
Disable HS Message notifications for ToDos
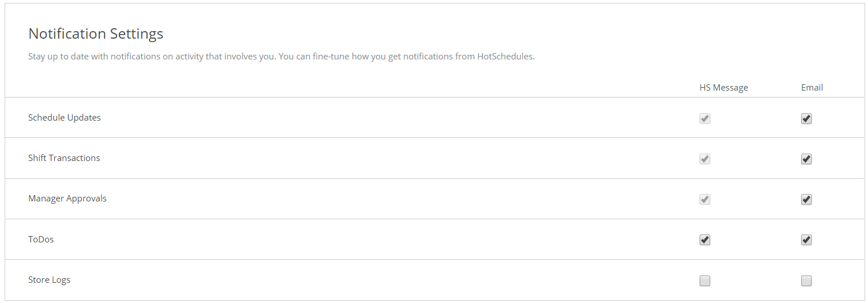click(x=705, y=240)
